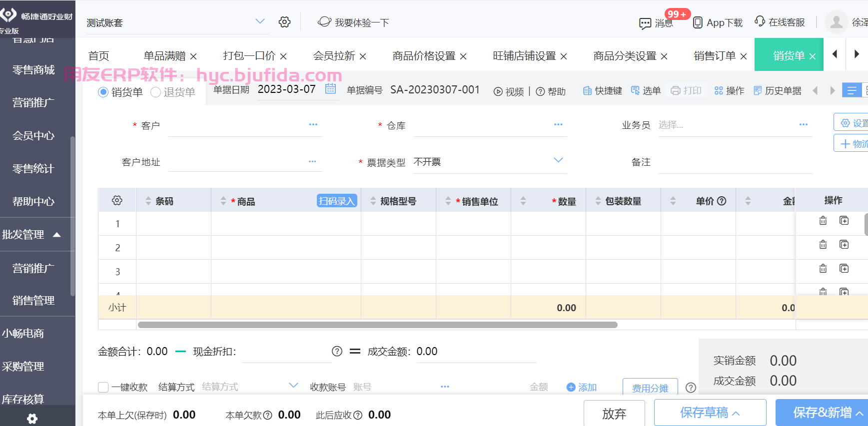Switch to the 打包一口价 tab

click(x=249, y=56)
